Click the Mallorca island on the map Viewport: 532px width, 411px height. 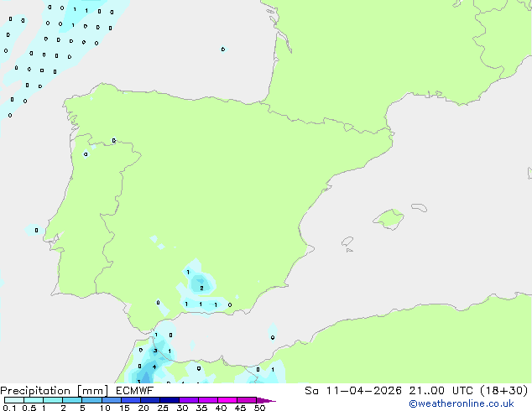389,219
